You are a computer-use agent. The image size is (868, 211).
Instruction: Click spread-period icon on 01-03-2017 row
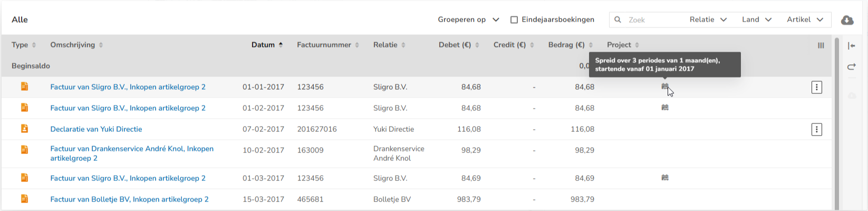(665, 178)
